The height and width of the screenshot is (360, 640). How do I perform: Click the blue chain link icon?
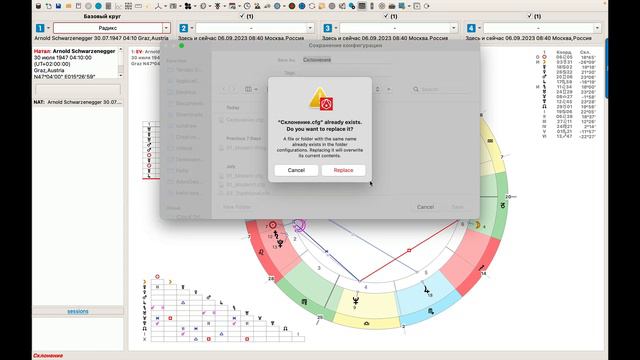(351, 6)
